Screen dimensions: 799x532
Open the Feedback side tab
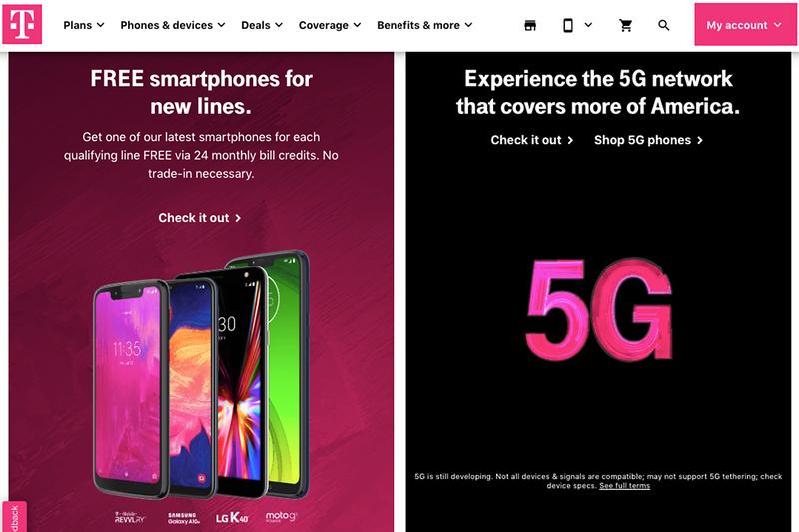[x=14, y=517]
